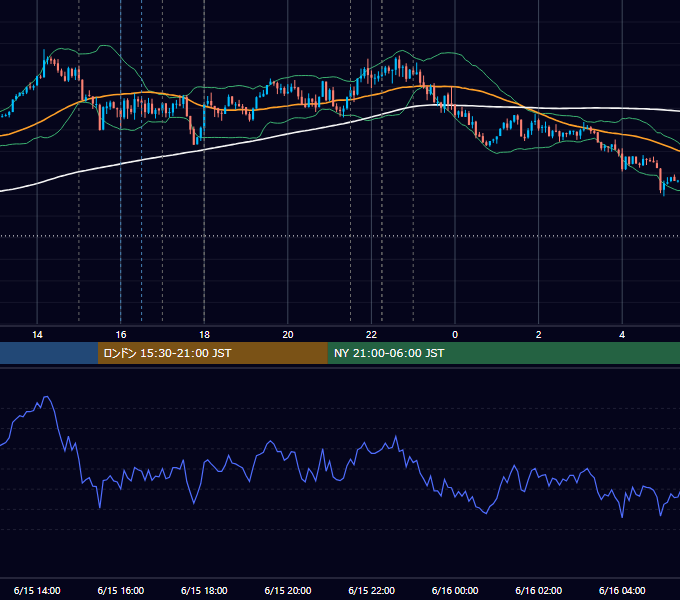680x600 pixels.
Task: Click the 6/15 18:00 bottom axis label
Action: tap(204, 590)
